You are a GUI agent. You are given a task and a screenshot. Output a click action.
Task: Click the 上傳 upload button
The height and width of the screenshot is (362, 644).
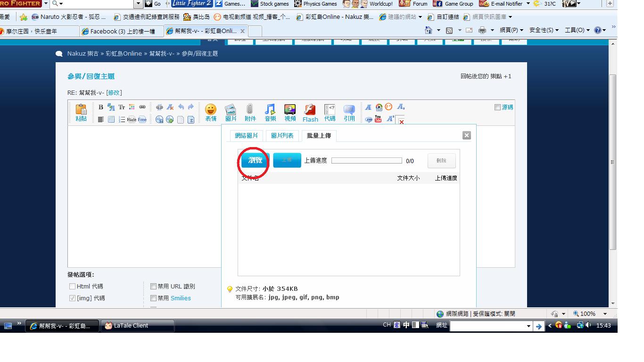(287, 160)
